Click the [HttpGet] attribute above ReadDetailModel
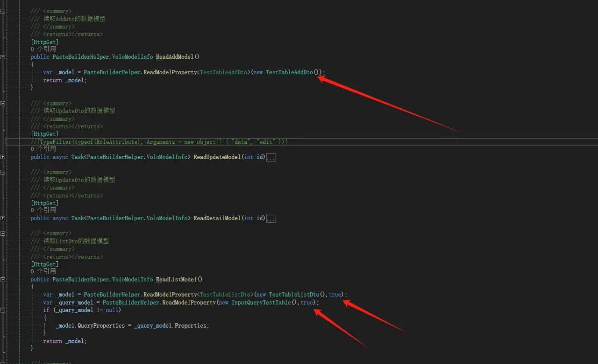Viewport: 598px width, 364px height. (45, 203)
